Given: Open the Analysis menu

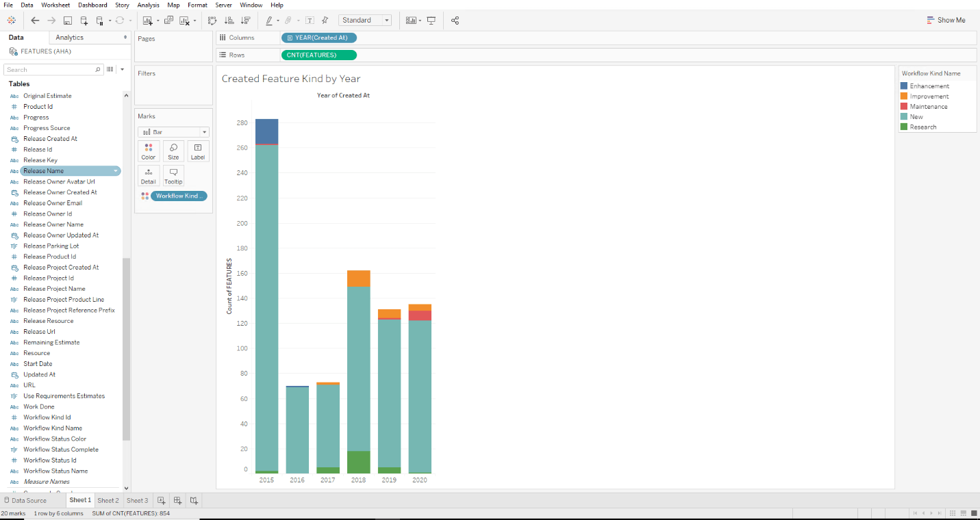Looking at the screenshot, I should [148, 5].
